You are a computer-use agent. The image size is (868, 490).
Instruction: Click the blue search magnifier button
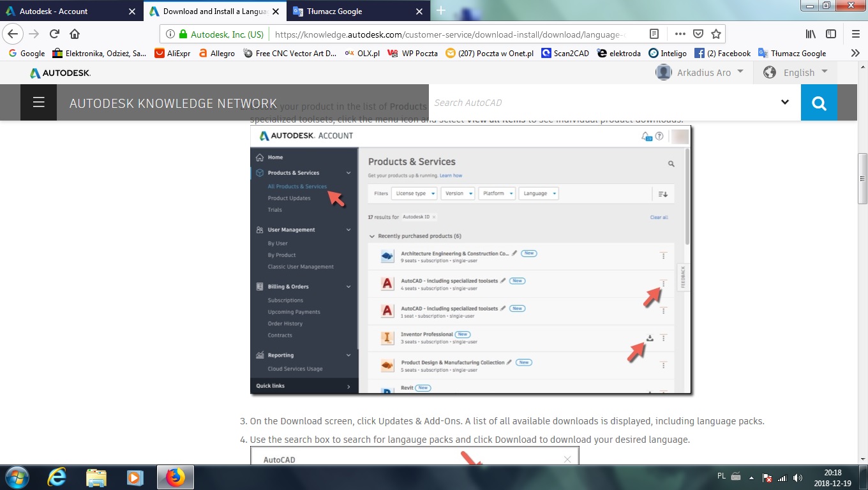tap(819, 102)
